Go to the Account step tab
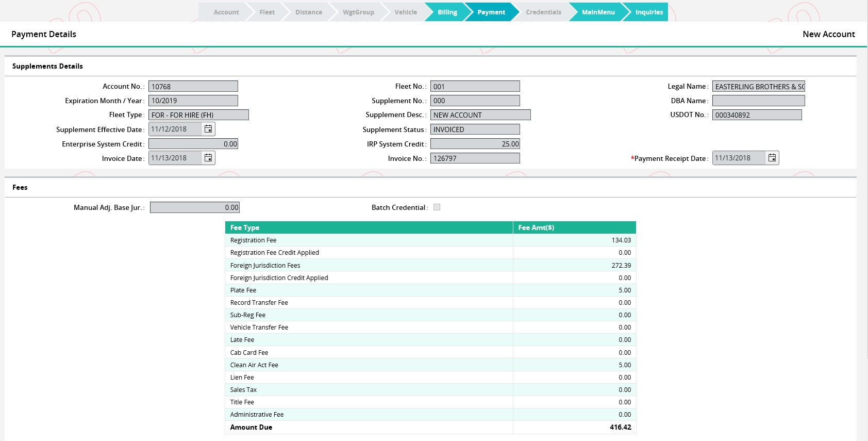The width and height of the screenshot is (868, 441). click(x=226, y=12)
